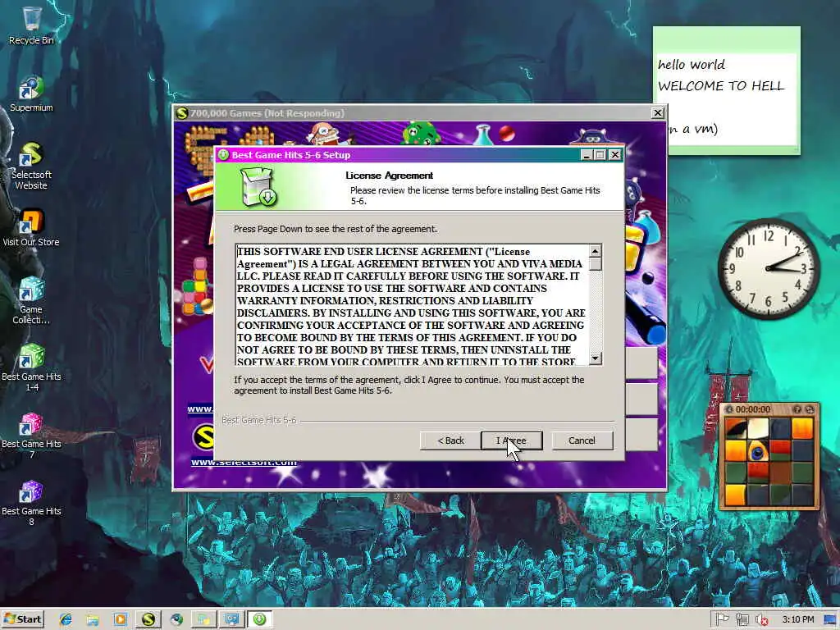Viewport: 840px width, 630px height.
Task: Click the Supermium taskbar icon
Action: [176, 620]
